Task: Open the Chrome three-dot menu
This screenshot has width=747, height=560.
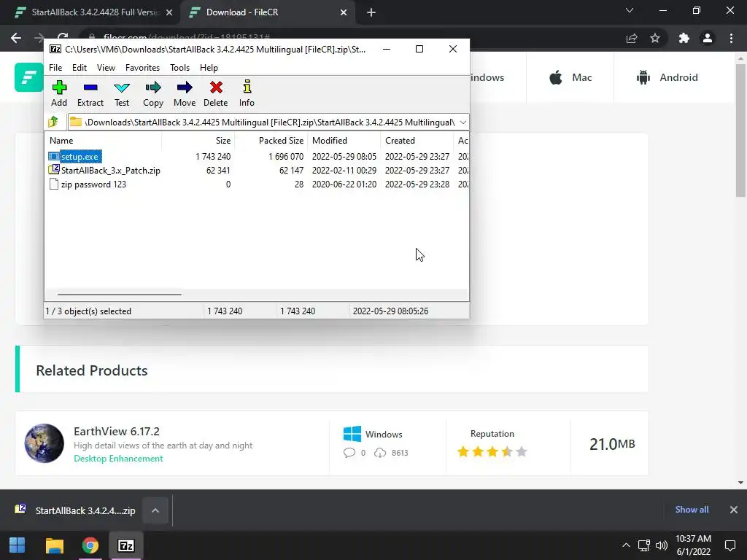Action: coord(731,38)
